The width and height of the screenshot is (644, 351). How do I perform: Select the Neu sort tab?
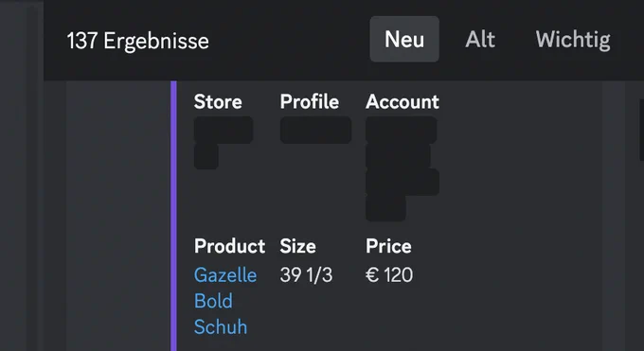click(404, 40)
